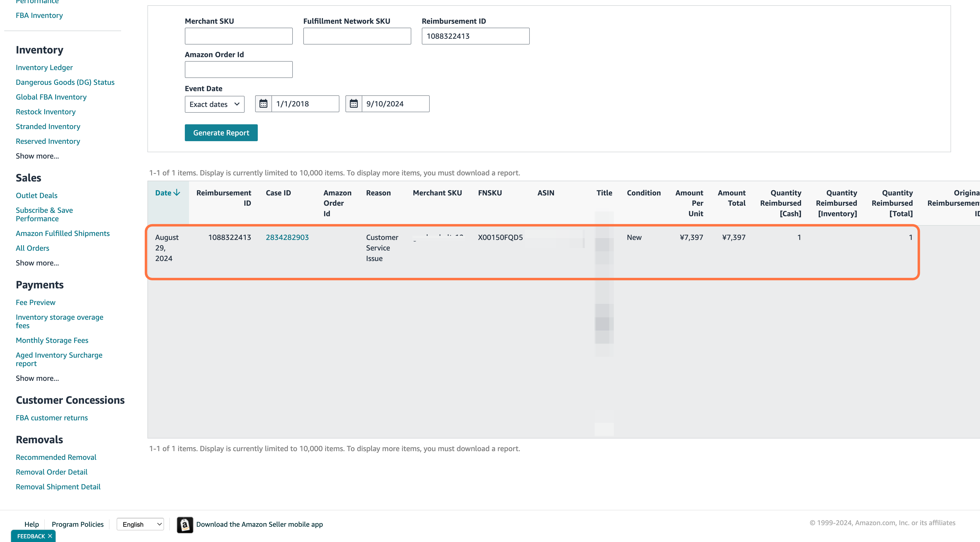
Task: Click the Reimbursement ID field containing 1088322413
Action: click(x=476, y=36)
